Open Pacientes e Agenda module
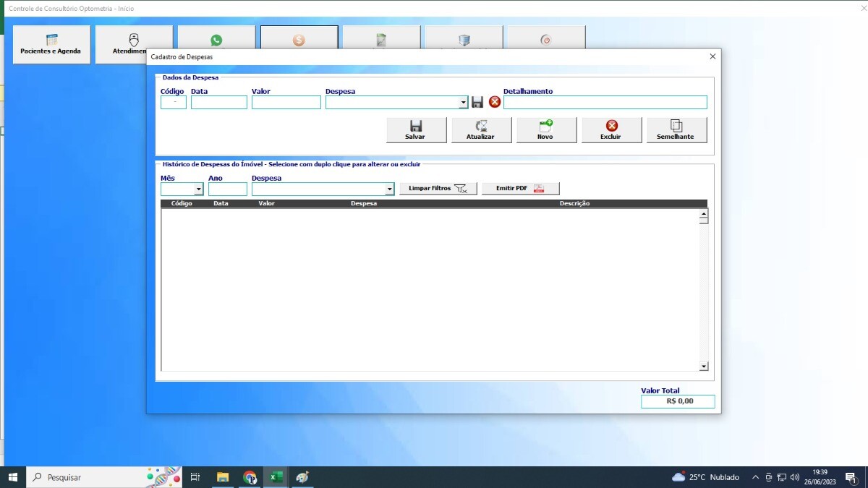This screenshot has height=488, width=868. click(x=51, y=45)
